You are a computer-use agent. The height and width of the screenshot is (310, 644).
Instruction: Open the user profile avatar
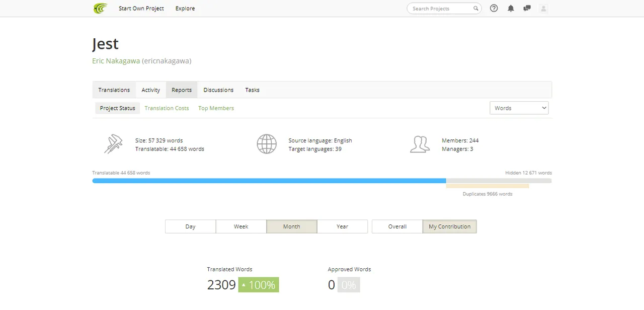(x=543, y=8)
